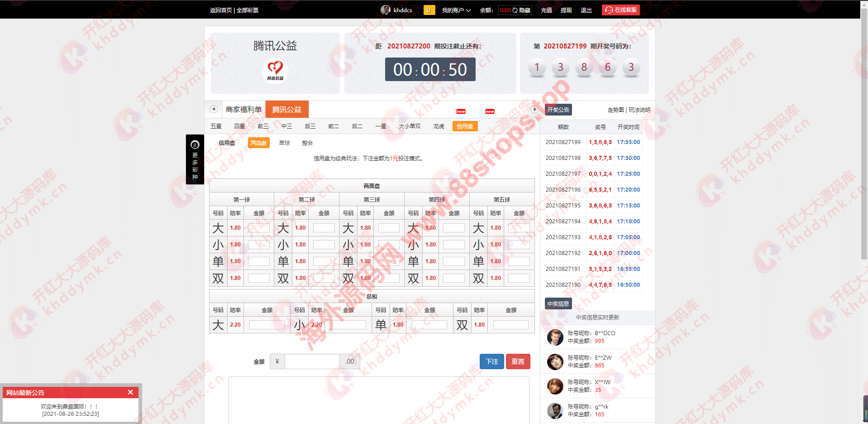Click the right arrow of lottery tabs

(534, 109)
